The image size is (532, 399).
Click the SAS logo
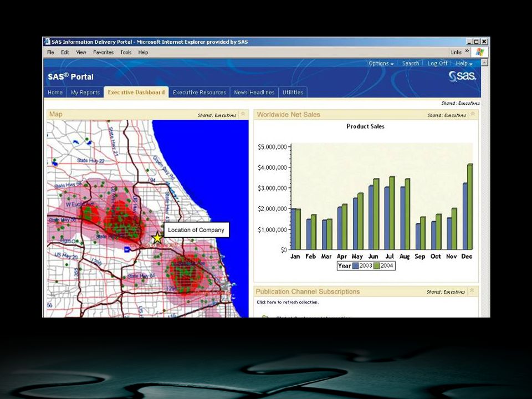[462, 76]
